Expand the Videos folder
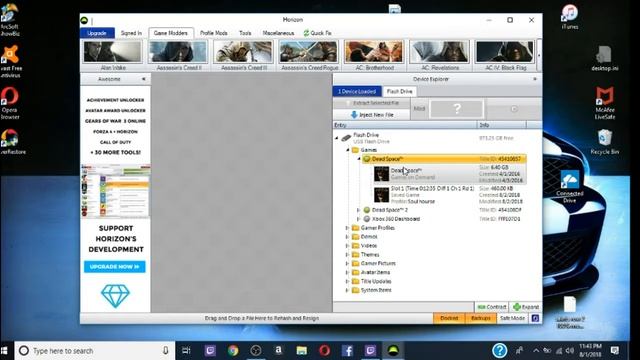The width and height of the screenshot is (640, 360). pyautogui.click(x=348, y=246)
